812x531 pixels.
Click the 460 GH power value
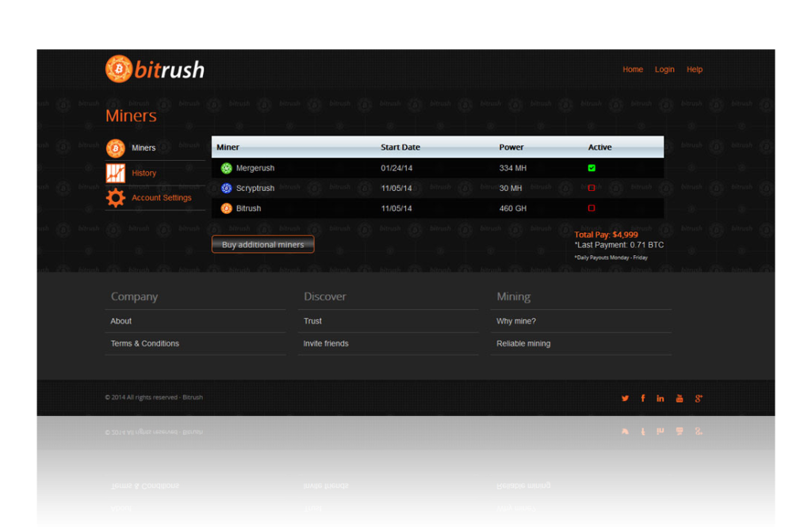click(513, 208)
